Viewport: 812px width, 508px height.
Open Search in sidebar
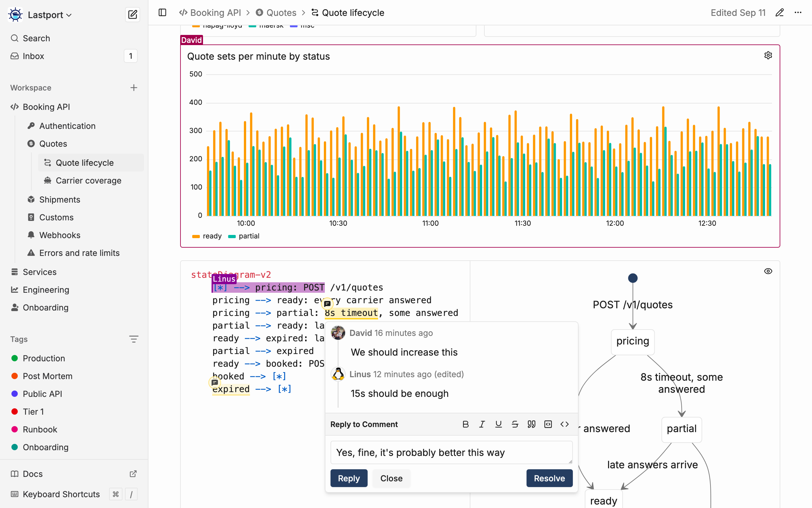pos(74,38)
